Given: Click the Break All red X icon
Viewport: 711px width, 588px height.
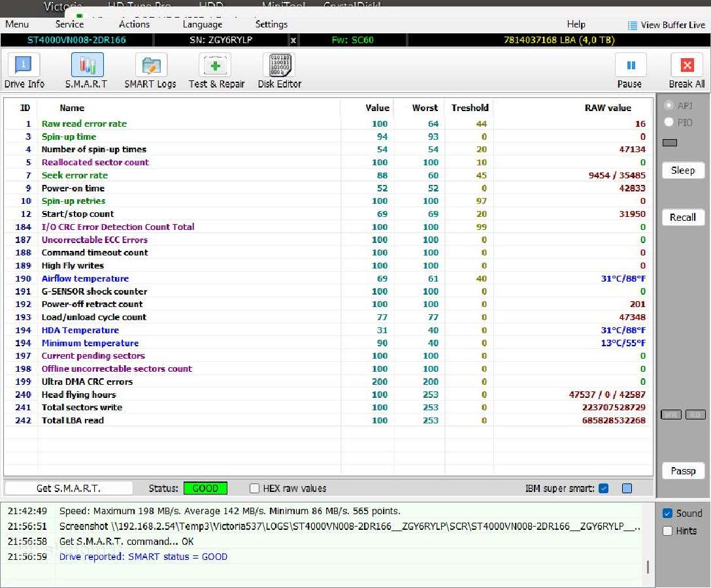Looking at the screenshot, I should click(x=687, y=65).
